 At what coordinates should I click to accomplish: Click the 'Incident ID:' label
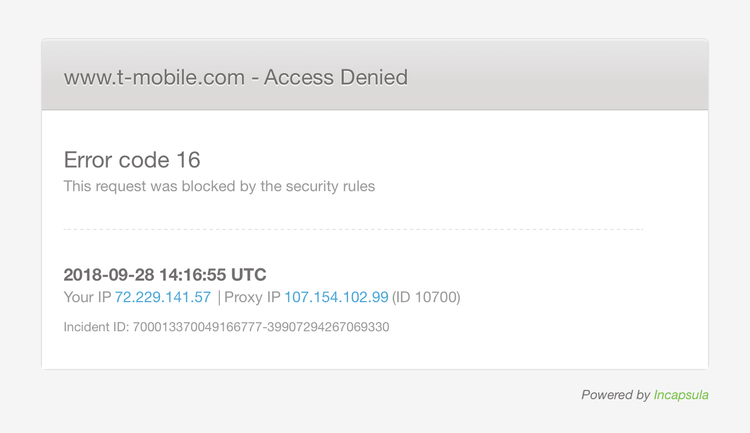pyautogui.click(x=96, y=327)
